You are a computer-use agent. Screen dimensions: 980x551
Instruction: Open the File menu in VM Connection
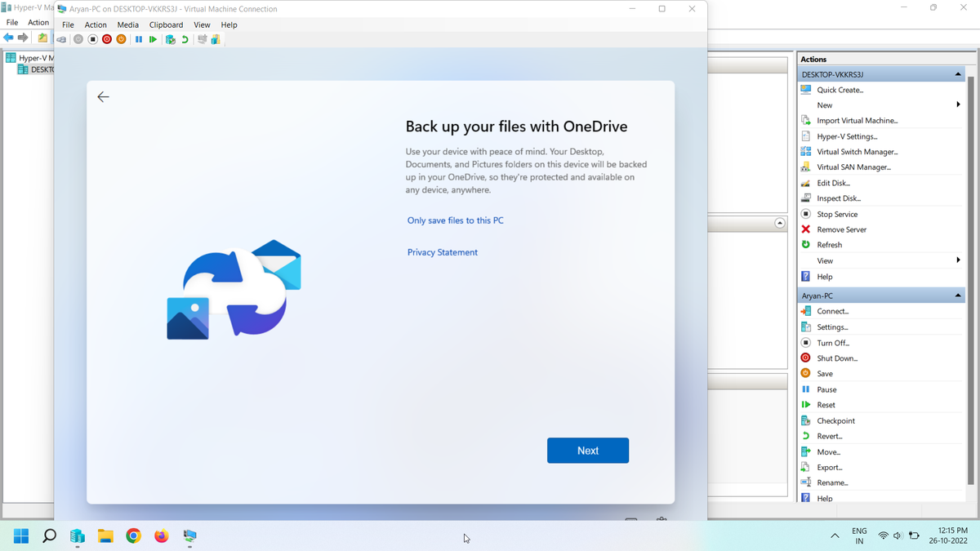[x=68, y=24]
